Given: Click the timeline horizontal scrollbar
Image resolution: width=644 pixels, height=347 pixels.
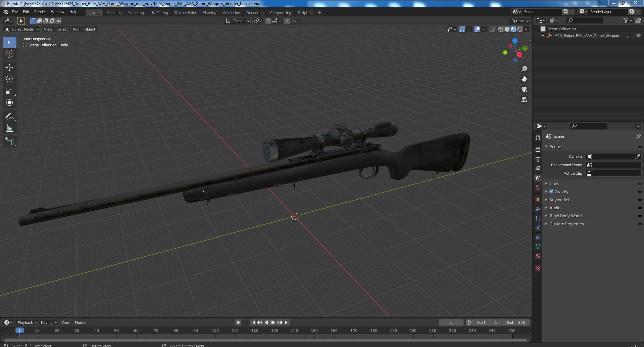Looking at the screenshot, I should click(265, 340).
